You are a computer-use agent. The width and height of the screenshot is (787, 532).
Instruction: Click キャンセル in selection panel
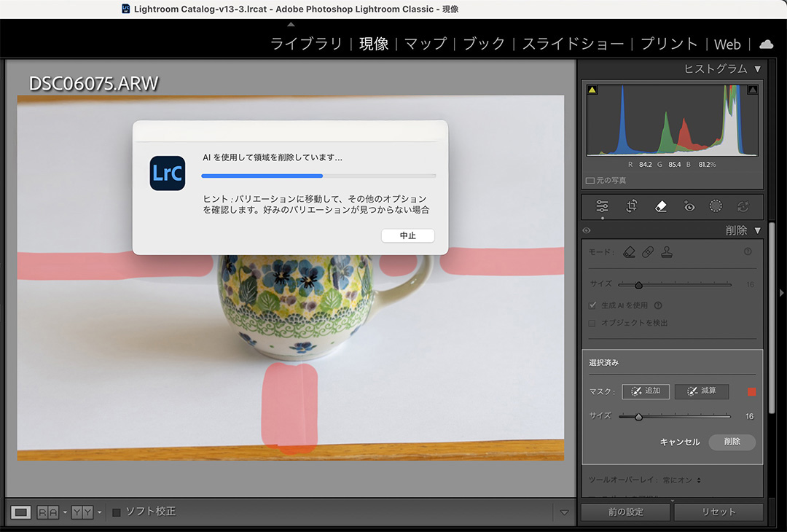680,442
